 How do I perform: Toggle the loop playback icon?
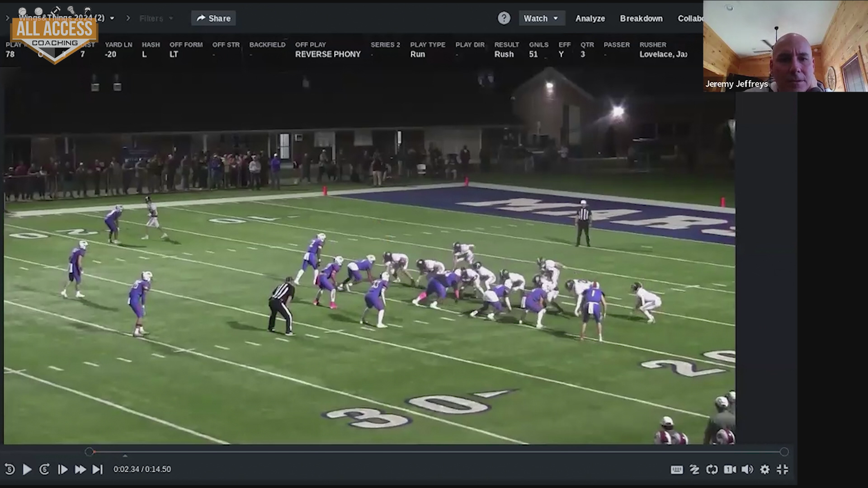(712, 469)
